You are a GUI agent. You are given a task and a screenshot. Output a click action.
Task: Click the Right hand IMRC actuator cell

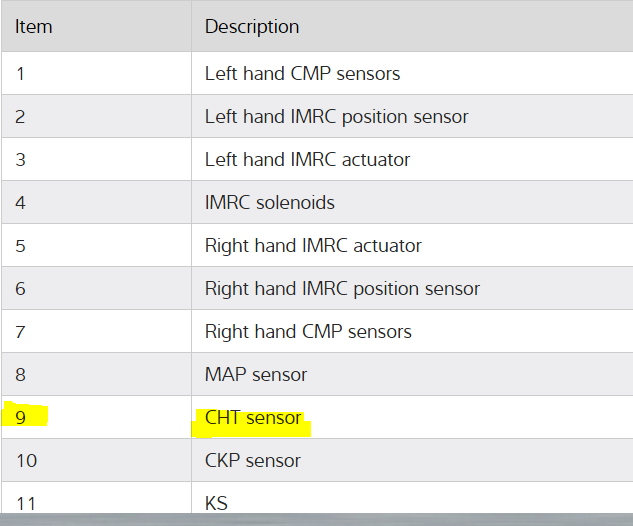point(313,246)
